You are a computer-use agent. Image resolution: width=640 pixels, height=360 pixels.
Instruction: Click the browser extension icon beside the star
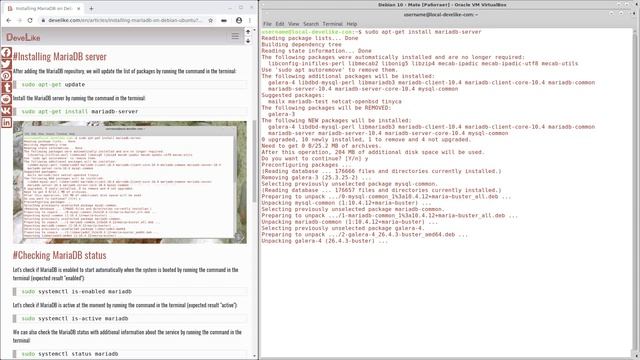(224, 20)
